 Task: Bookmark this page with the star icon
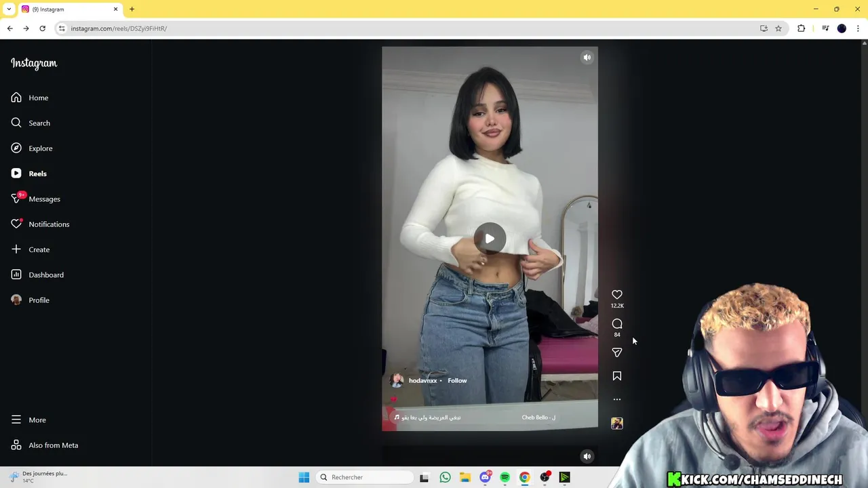tap(778, 28)
